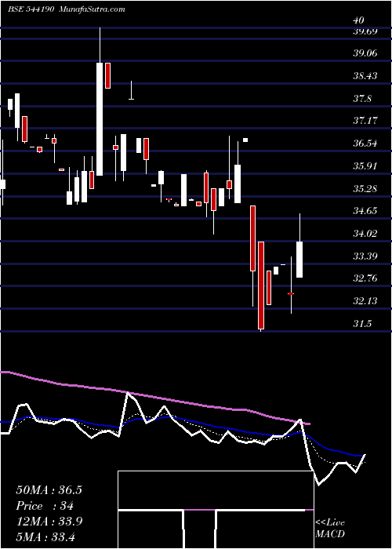392x549 pixels.
Task: Click the '12MA : 33.9' readout
Action: [49, 522]
